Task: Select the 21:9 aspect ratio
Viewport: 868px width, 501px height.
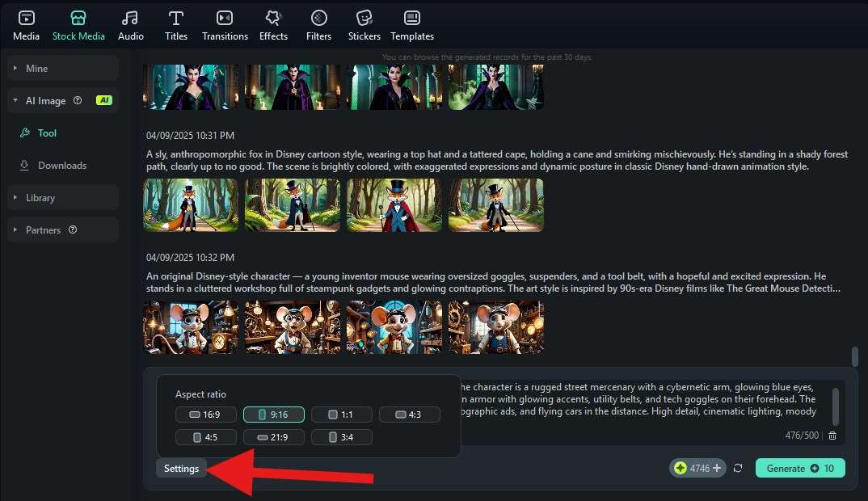Action: click(274, 437)
